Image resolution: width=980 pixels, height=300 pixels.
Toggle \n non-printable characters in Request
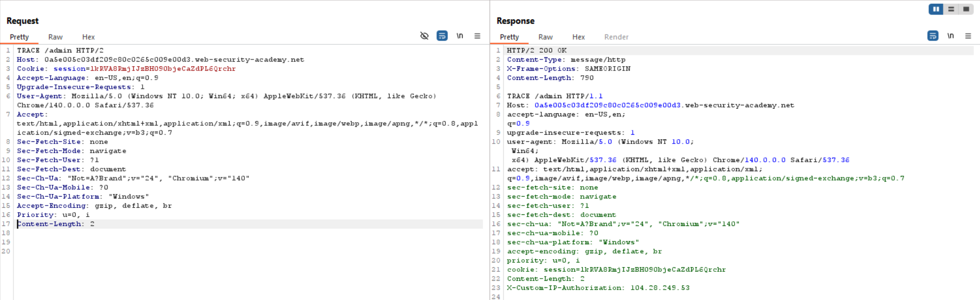(x=459, y=36)
